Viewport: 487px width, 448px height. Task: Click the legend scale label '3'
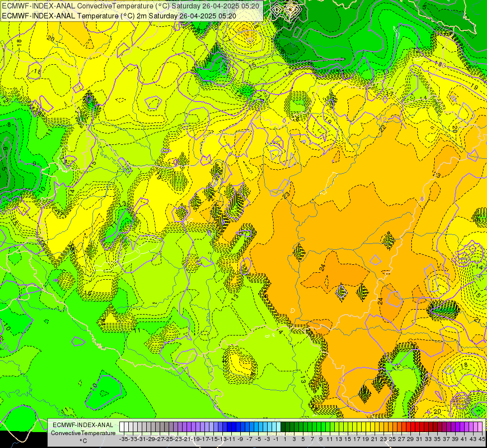click(x=294, y=439)
